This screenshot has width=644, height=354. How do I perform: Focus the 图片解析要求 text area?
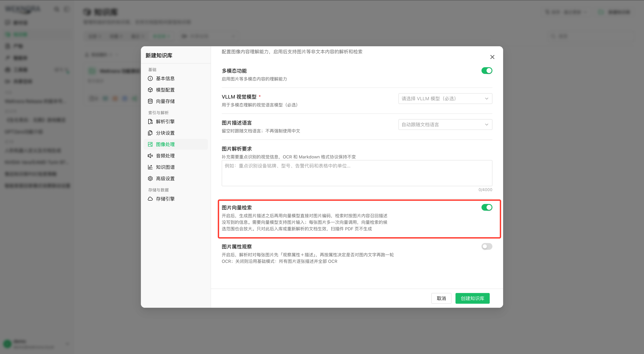click(x=357, y=173)
